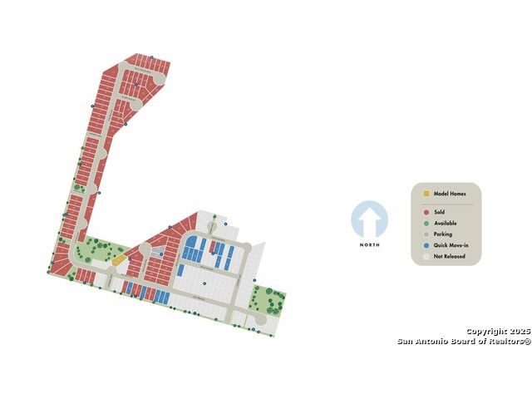Click the Sold legend text

pos(439,212)
